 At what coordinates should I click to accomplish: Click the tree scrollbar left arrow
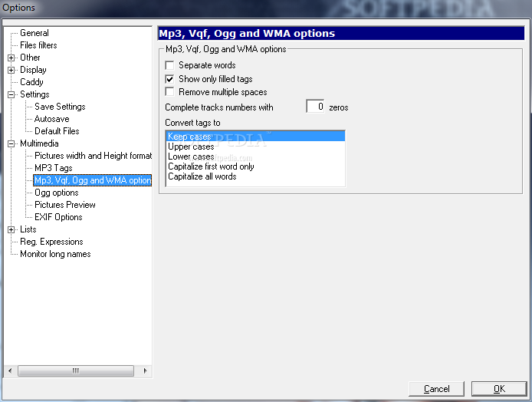point(10,371)
